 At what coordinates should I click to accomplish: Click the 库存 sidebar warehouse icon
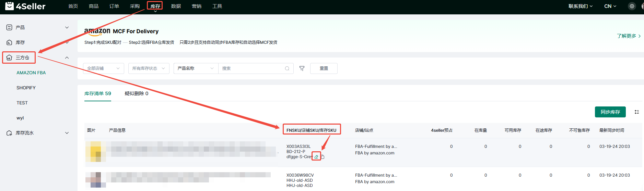(x=9, y=42)
